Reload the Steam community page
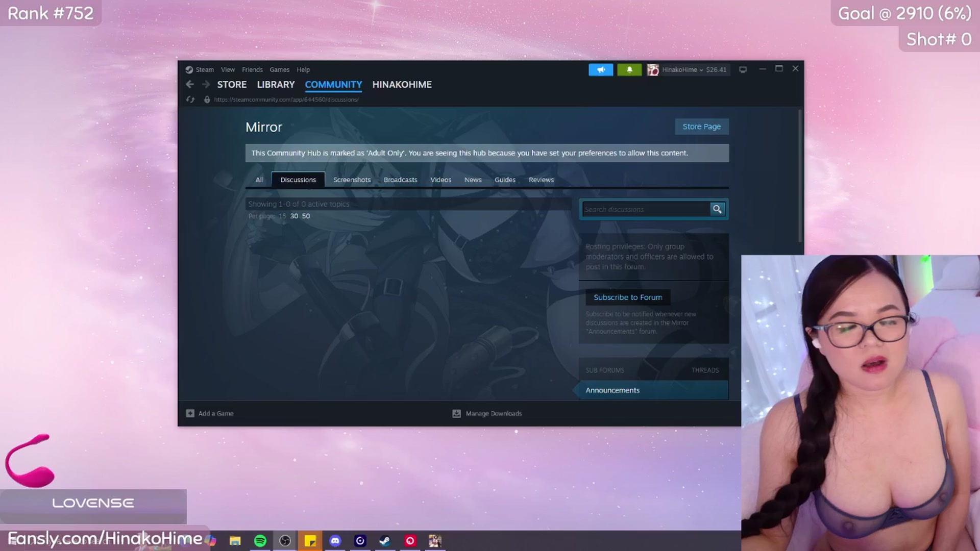 [190, 99]
